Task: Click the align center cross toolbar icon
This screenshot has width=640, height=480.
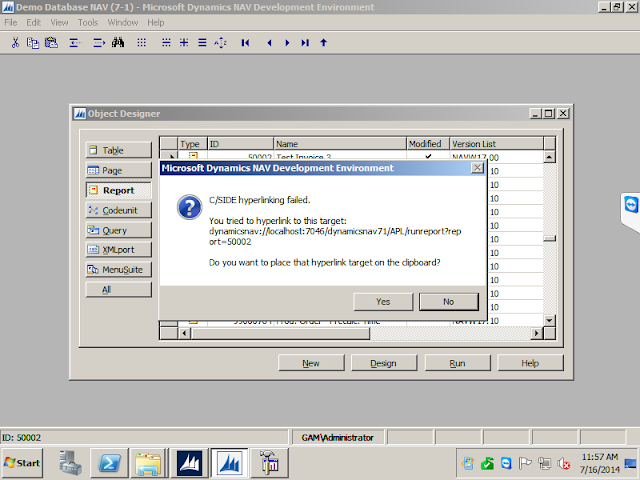Action: click(184, 42)
